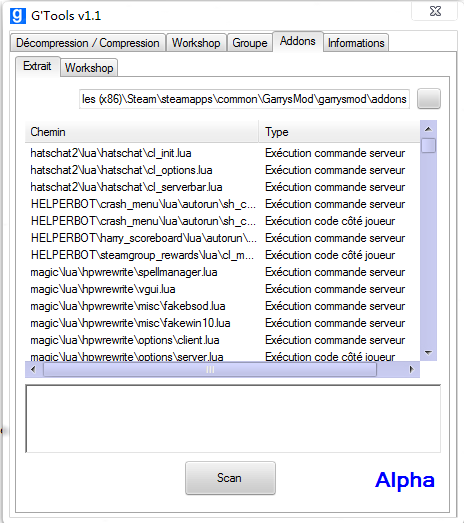The height and width of the screenshot is (523, 464).
Task: Switch to the top-level Workshop tab
Action: tap(196, 43)
